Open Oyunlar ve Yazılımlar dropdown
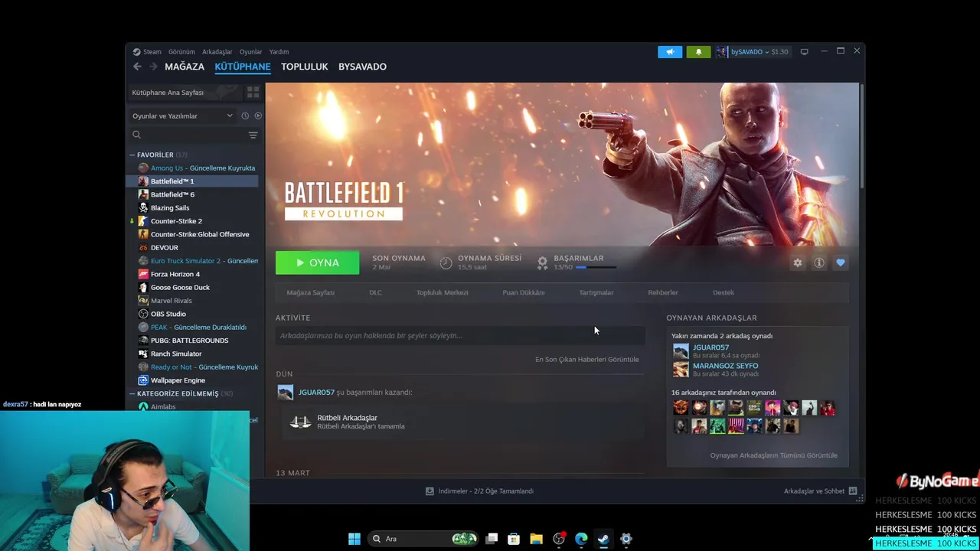 click(x=182, y=116)
